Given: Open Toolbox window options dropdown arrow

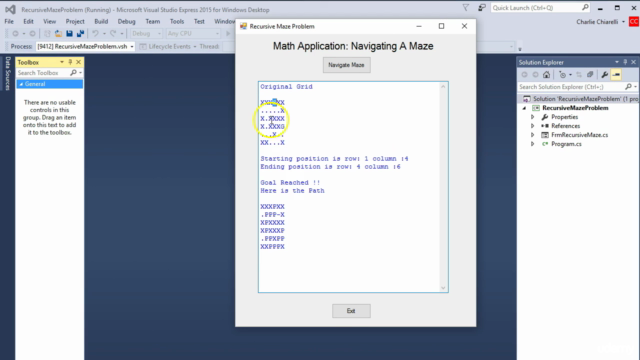Looking at the screenshot, I should click(62, 62).
